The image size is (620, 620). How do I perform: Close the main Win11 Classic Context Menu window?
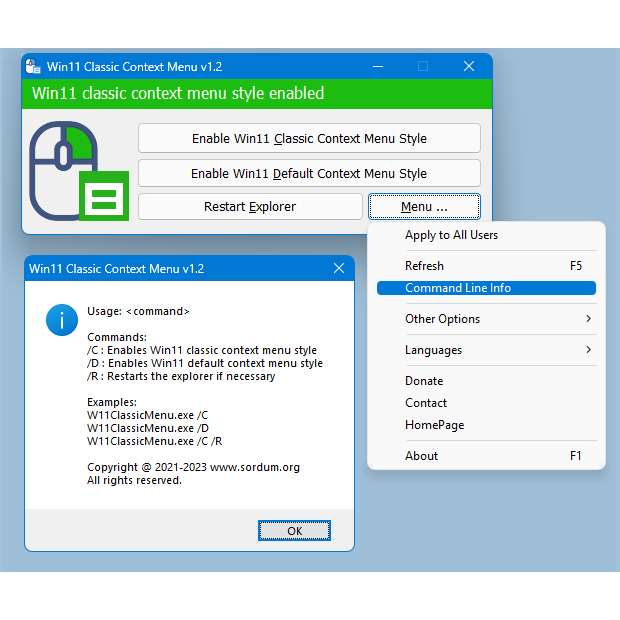(469, 66)
